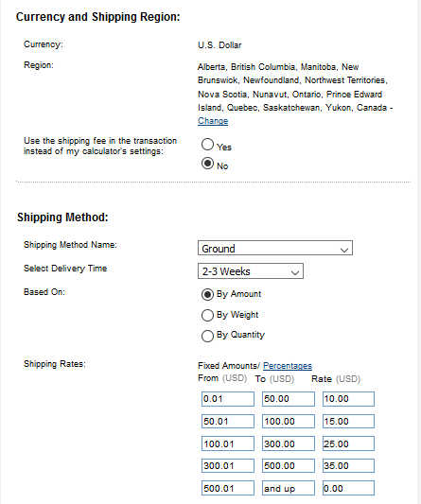Click the Change region link
Screen dimensions: 421x504
[213, 121]
